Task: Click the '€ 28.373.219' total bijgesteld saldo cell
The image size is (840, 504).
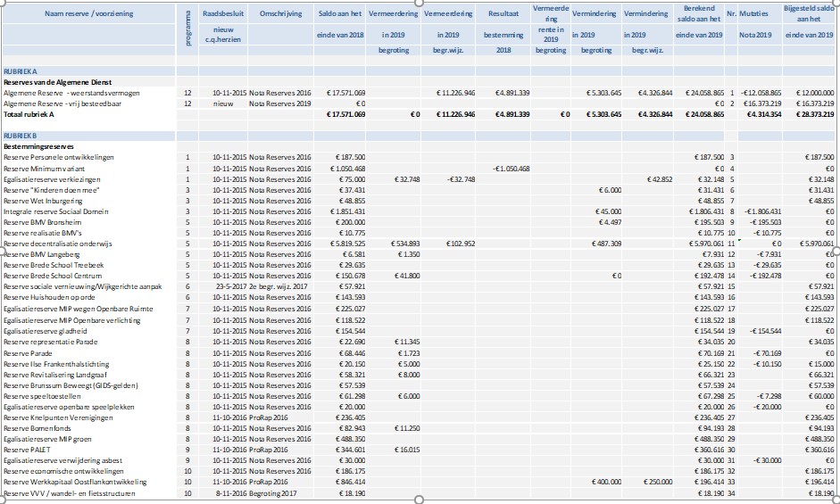Action: pos(808,114)
